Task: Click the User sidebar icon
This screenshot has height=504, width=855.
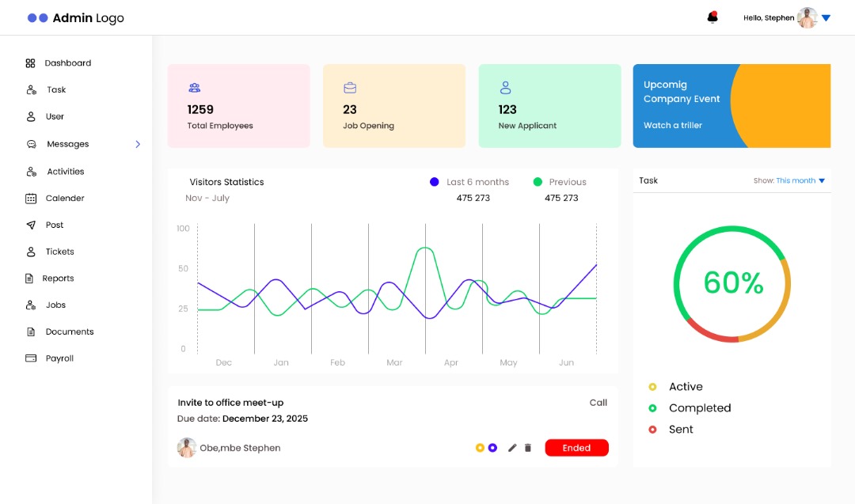Action: pos(31,116)
